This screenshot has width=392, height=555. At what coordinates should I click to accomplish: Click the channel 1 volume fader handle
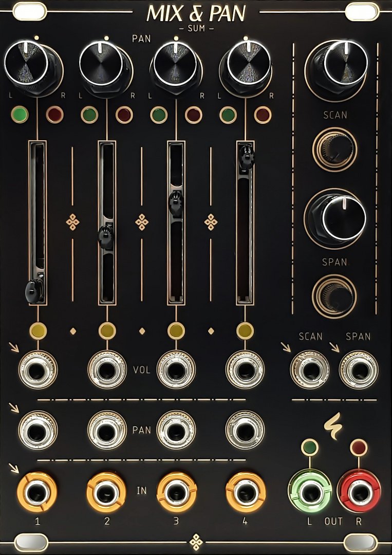pyautogui.click(x=34, y=290)
